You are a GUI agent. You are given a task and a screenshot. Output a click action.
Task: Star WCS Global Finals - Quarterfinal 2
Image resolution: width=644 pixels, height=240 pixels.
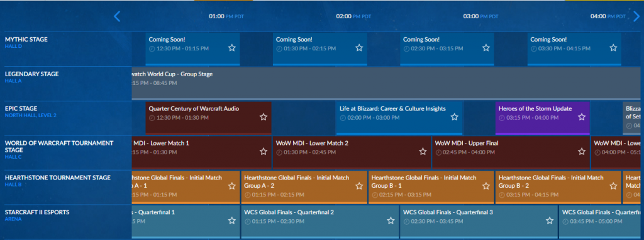[391, 220]
